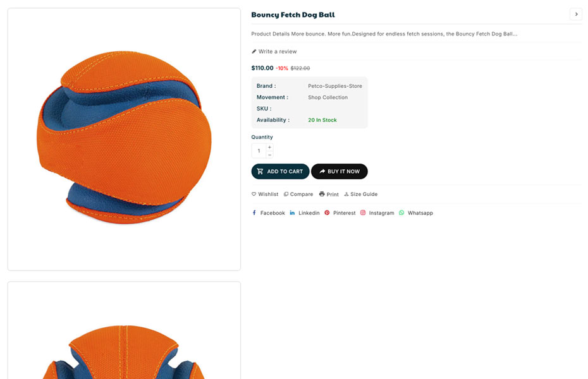Click the Write a review pencil icon

254,52
